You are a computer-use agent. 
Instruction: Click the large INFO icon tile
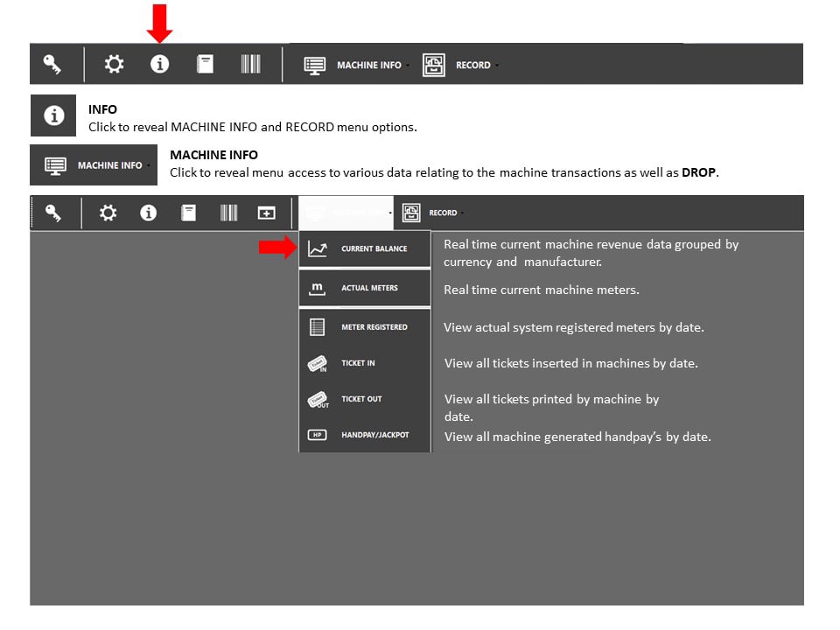(53, 115)
